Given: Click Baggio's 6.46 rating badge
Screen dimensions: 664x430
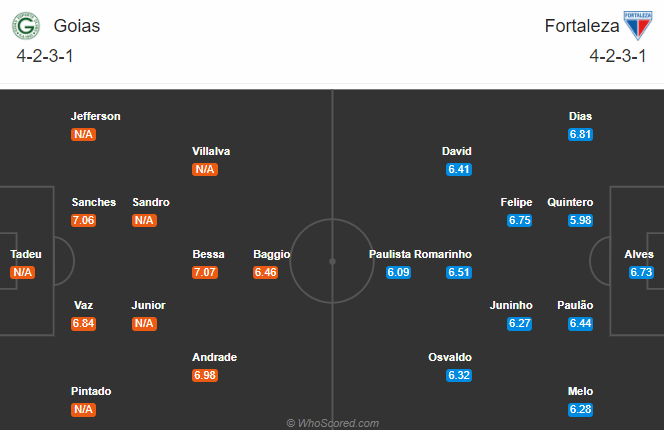Looking at the screenshot, I should [x=266, y=272].
